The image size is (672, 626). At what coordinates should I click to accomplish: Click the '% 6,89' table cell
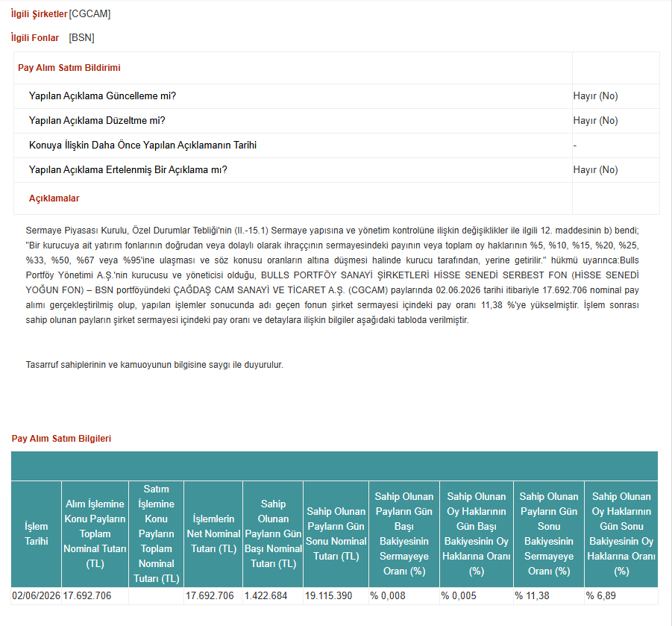tap(621, 596)
